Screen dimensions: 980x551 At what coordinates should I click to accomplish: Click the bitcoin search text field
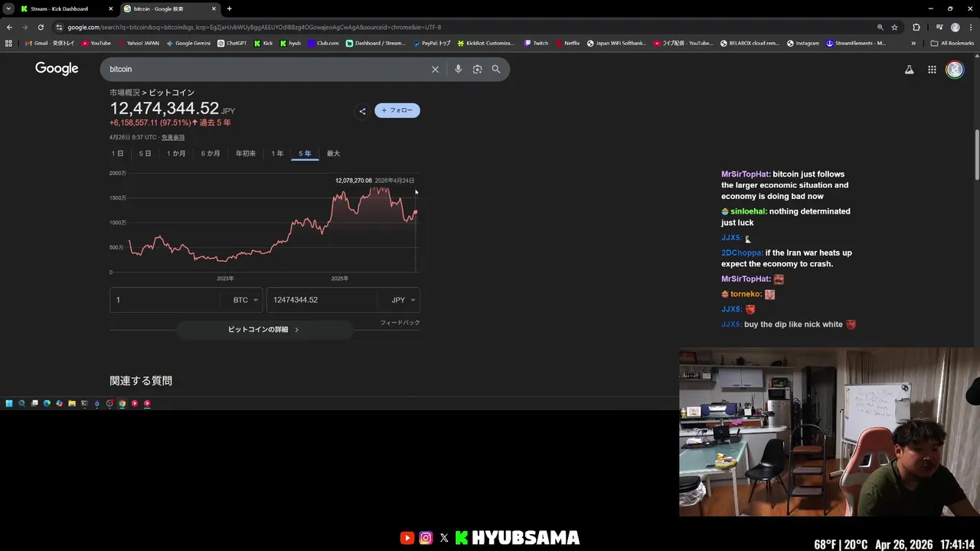coord(264,69)
